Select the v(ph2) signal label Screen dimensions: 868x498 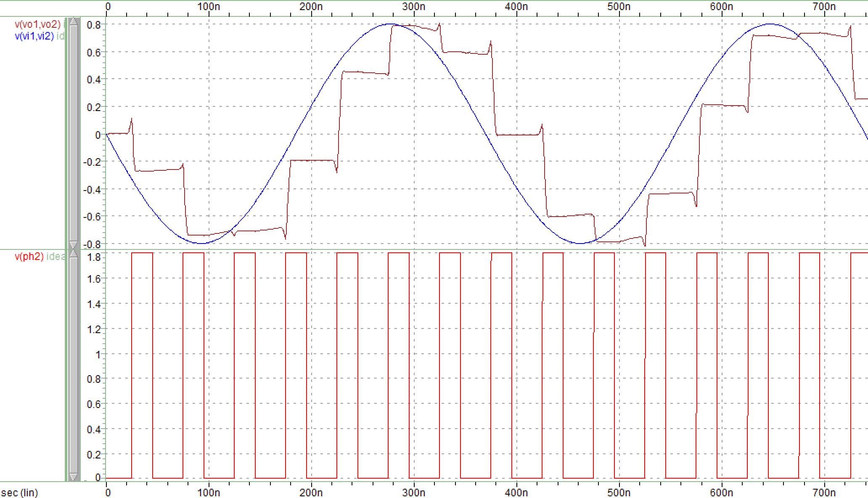click(x=29, y=257)
